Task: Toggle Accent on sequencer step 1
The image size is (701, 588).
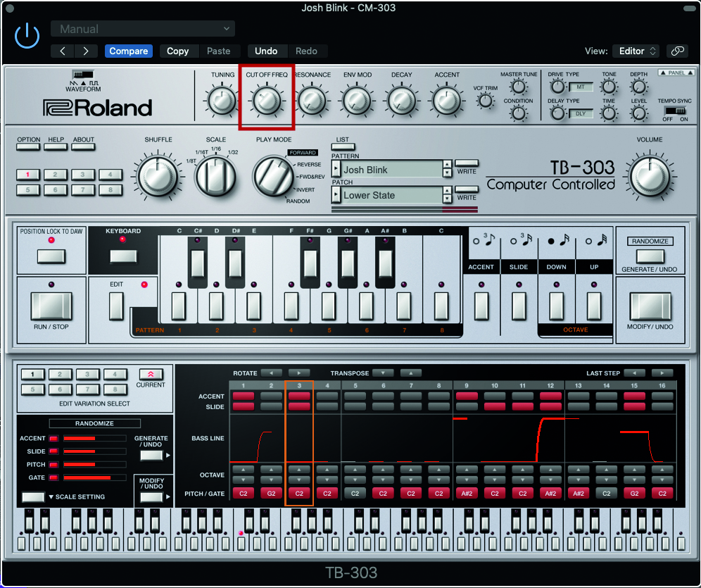Action: coord(244,396)
